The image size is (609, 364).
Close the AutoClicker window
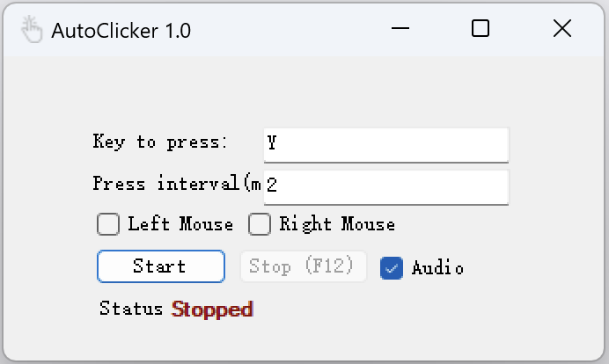coord(562,29)
